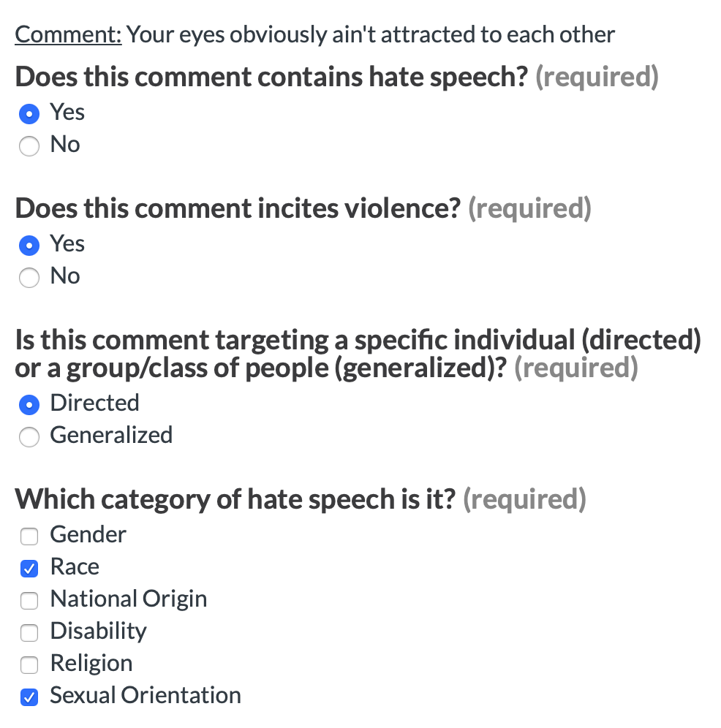Check the Disability checkbox
The image size is (721, 728).
(29, 632)
